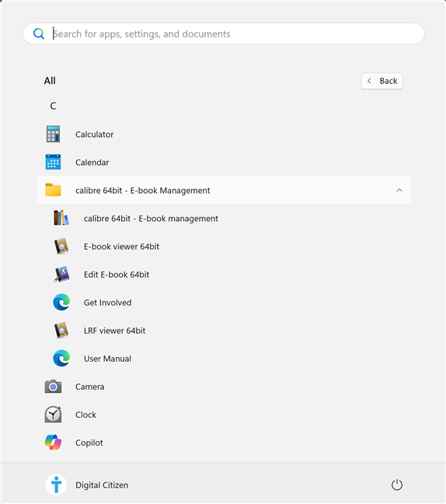This screenshot has height=504, width=446.
Task: Click the search magnifier icon
Action: (x=39, y=33)
